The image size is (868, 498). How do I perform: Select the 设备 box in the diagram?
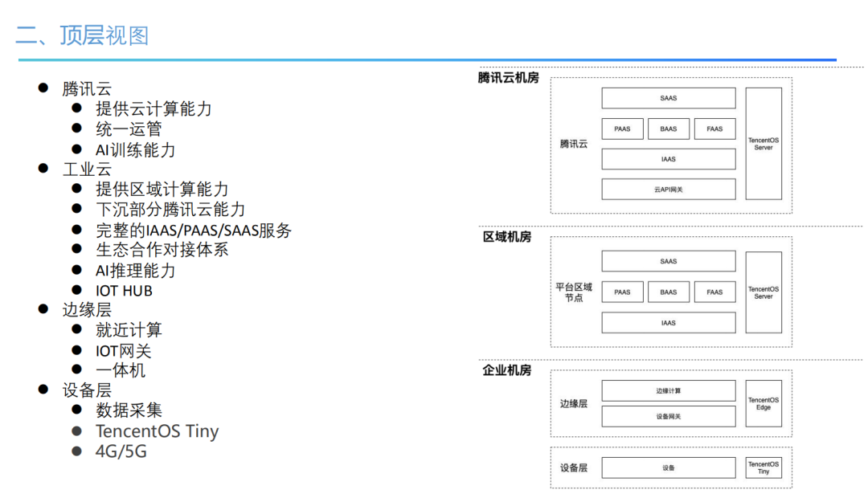669,467
